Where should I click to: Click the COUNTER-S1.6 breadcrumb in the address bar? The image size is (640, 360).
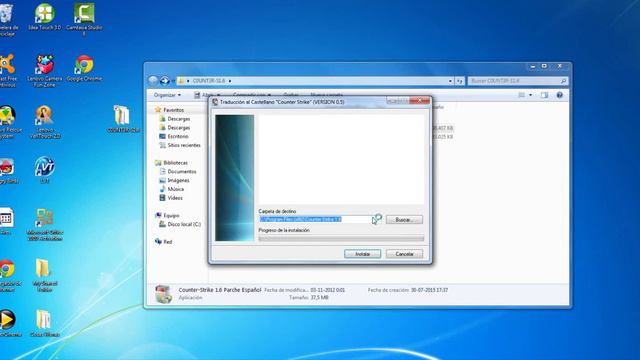point(209,81)
